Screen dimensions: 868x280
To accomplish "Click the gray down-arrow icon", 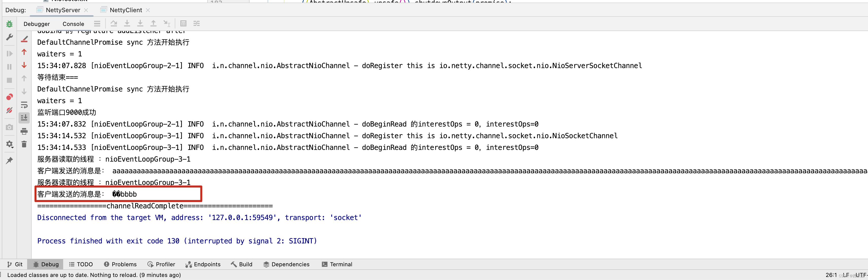I will coord(24,91).
